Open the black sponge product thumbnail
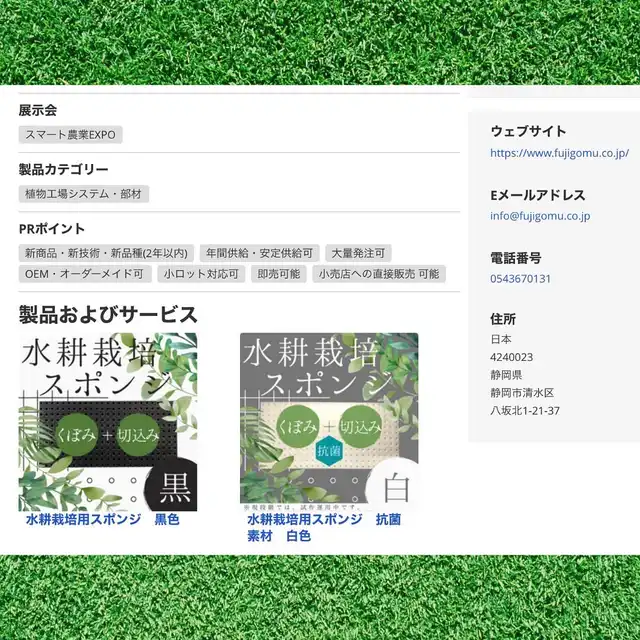Viewport: 640px width, 640px height. pos(108,422)
